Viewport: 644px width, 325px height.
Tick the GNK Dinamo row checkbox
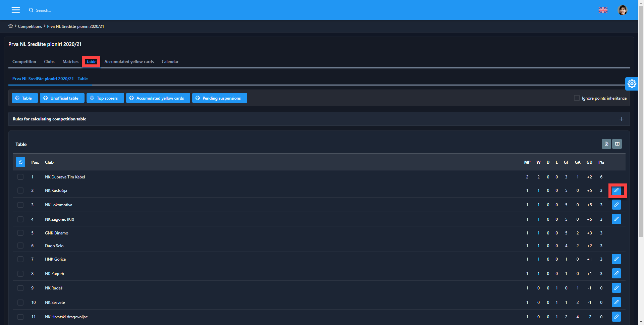pos(20,233)
